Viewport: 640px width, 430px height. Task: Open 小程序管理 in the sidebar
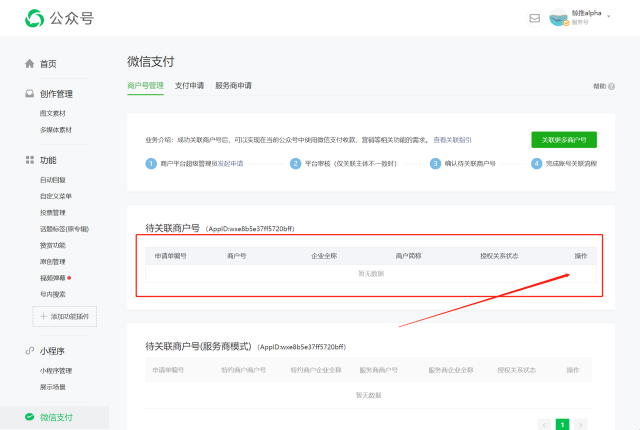tap(56, 370)
